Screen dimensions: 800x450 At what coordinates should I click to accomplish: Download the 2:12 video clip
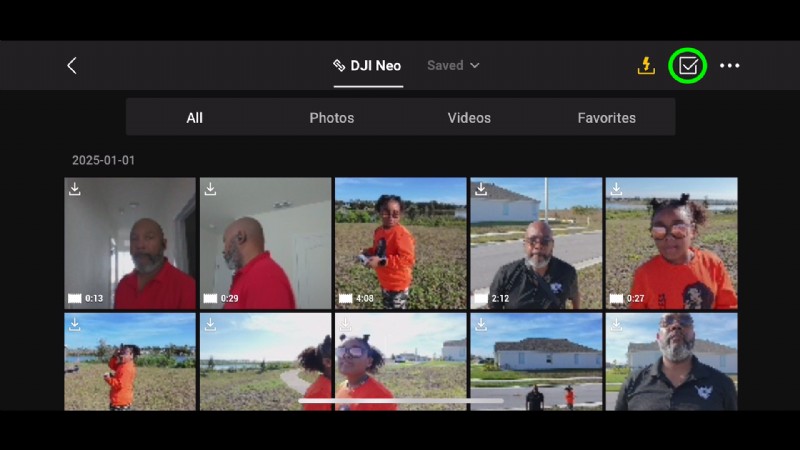[x=481, y=189]
